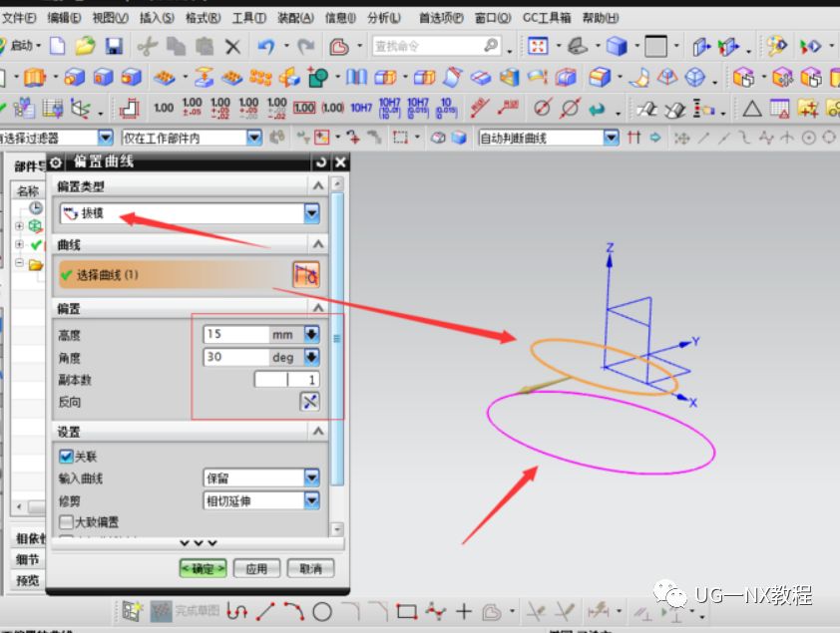Select the line sketch tool
The image size is (840, 633).
pyautogui.click(x=265, y=612)
